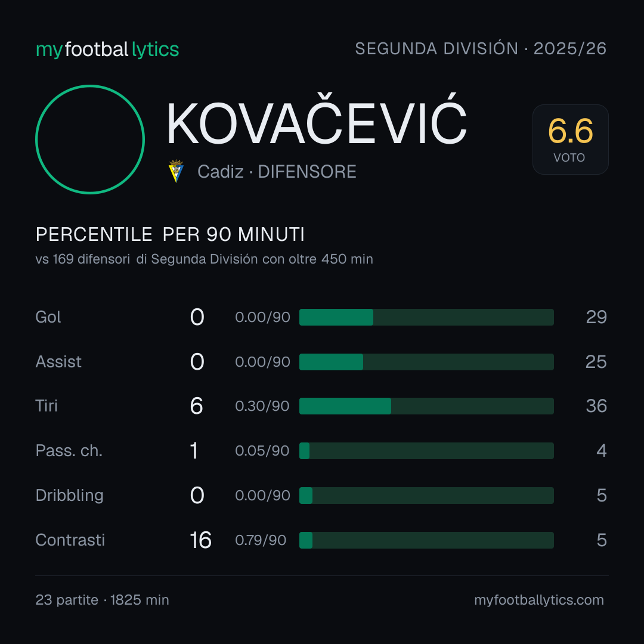Click the empty player photo circle
The height and width of the screenshot is (644, 644).
pos(90,140)
